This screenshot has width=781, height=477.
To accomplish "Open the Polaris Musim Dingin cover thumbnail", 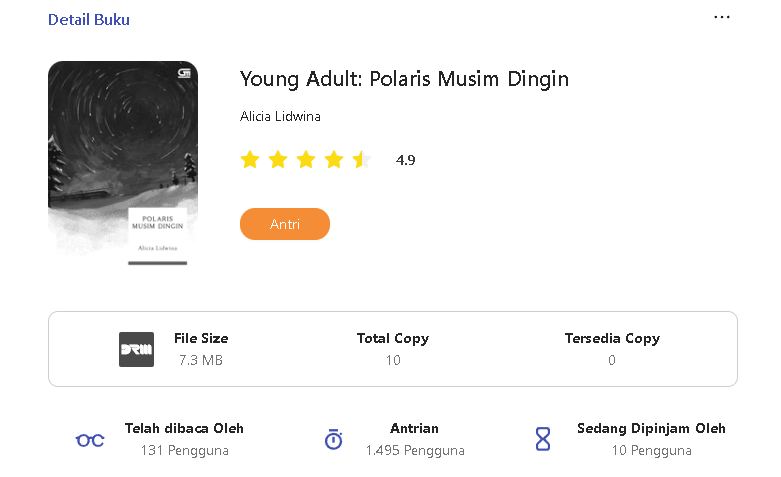I will pyautogui.click(x=123, y=163).
